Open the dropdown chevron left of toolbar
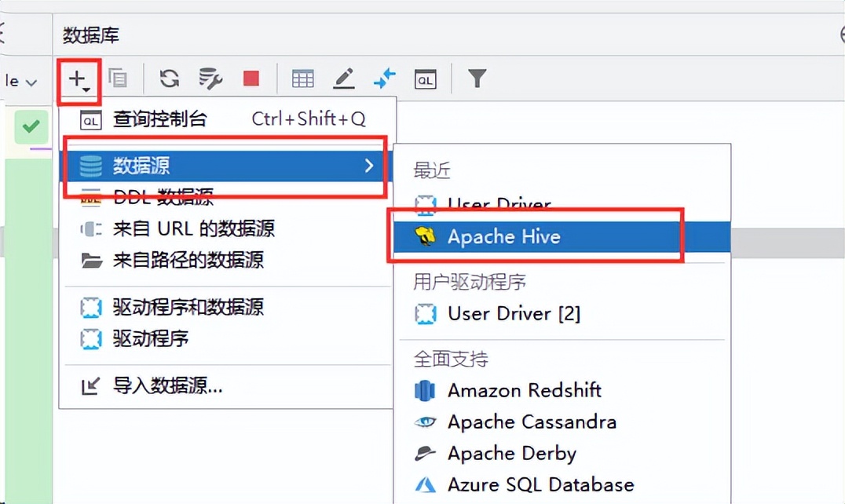Screen dimensions: 845x504 pos(31,83)
